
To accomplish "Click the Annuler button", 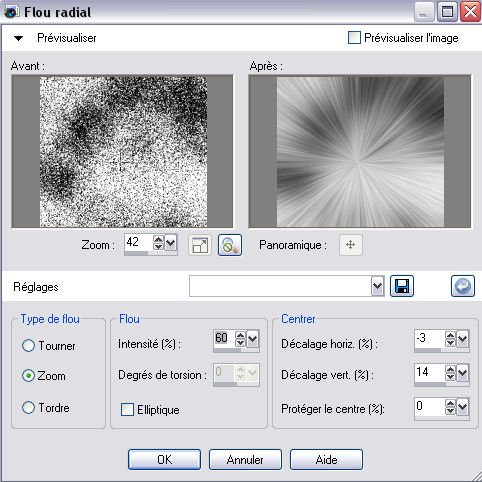I will pyautogui.click(x=245, y=460).
